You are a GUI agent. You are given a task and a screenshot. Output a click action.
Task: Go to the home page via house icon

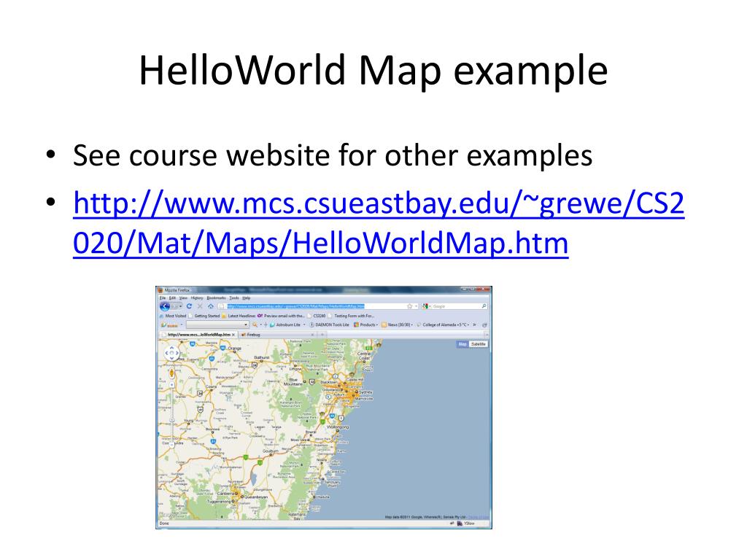coord(211,306)
